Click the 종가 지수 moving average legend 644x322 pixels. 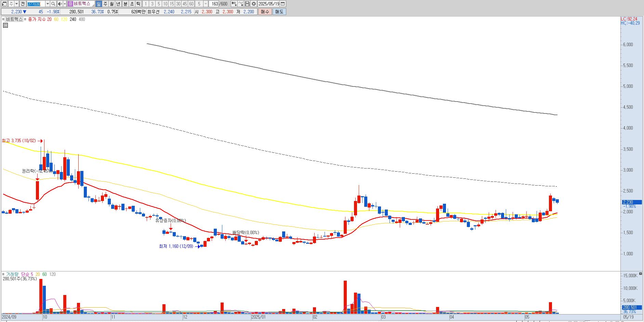click(x=37, y=19)
